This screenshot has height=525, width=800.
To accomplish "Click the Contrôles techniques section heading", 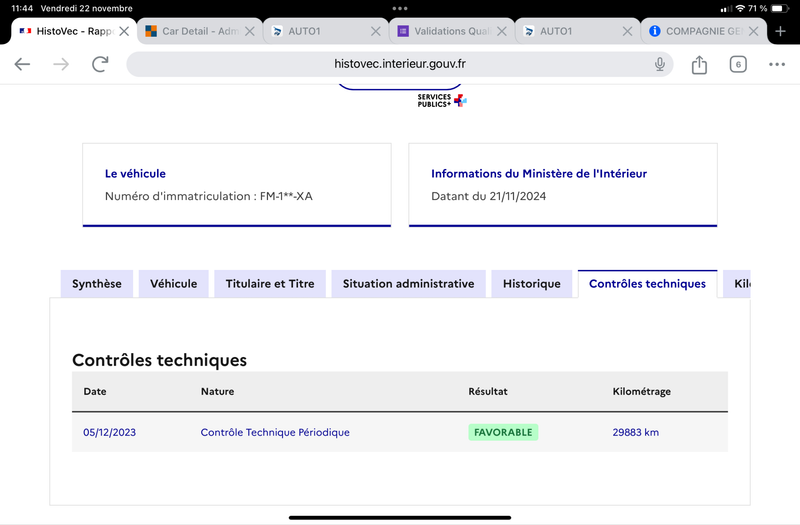I will click(x=159, y=360).
